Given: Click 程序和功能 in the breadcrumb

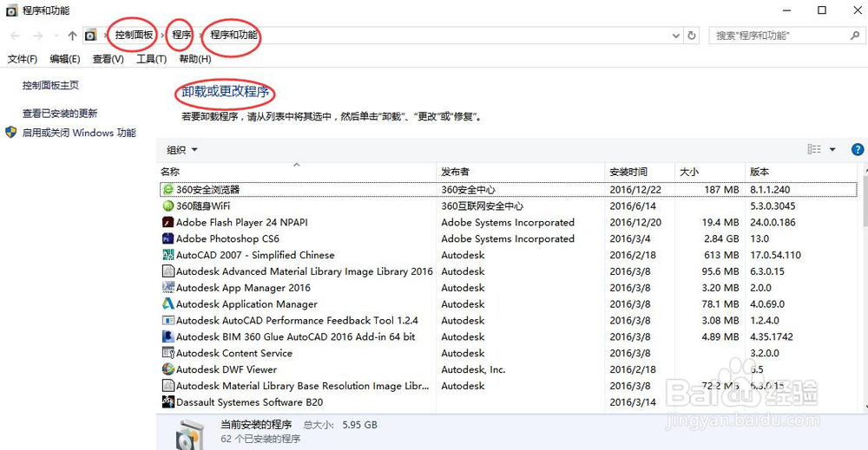Looking at the screenshot, I should click(x=233, y=35).
